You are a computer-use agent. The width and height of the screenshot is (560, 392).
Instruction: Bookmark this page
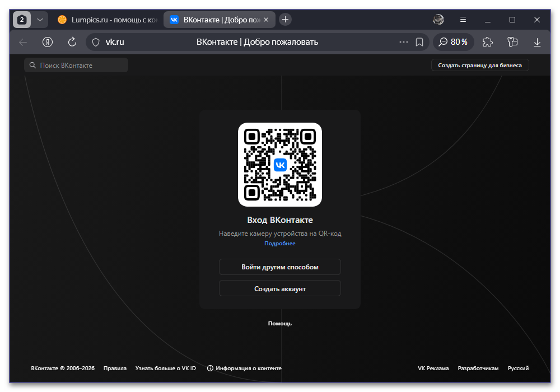click(419, 42)
